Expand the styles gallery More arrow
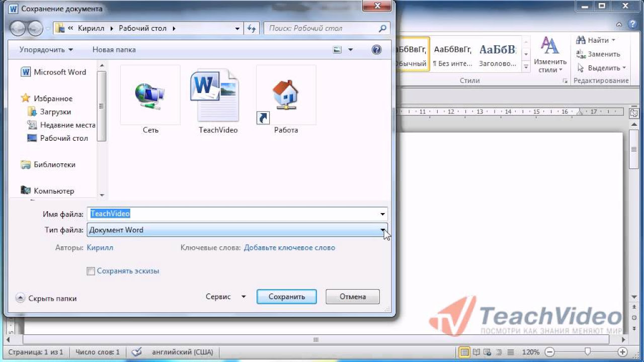The height and width of the screenshot is (362, 644). coord(526,66)
